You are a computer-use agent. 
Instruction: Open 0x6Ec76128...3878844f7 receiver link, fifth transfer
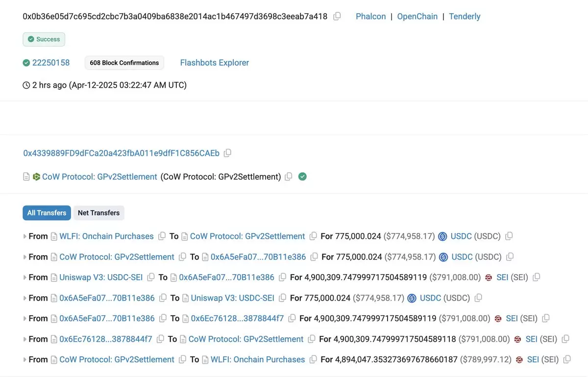(x=237, y=318)
